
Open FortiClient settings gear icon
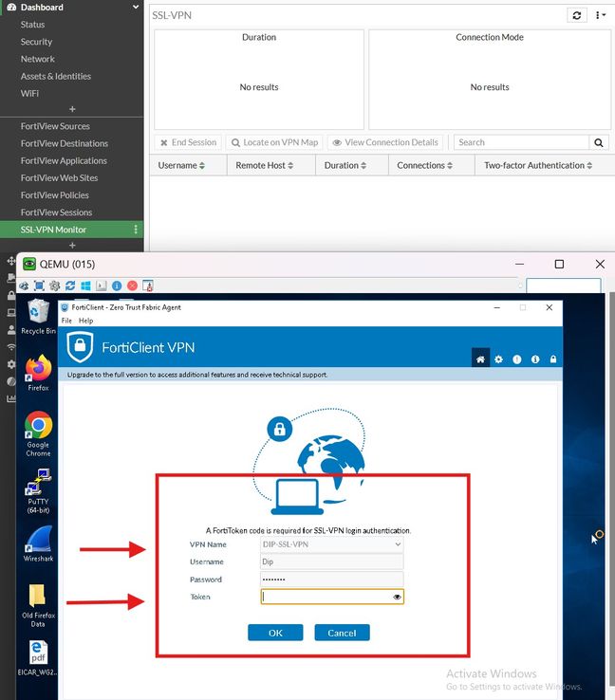click(499, 359)
